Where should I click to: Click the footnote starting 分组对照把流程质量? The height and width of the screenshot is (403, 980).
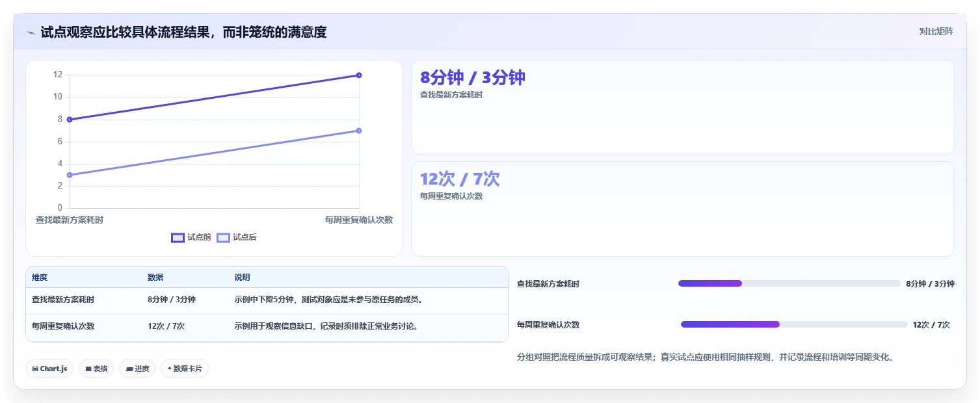pos(705,357)
